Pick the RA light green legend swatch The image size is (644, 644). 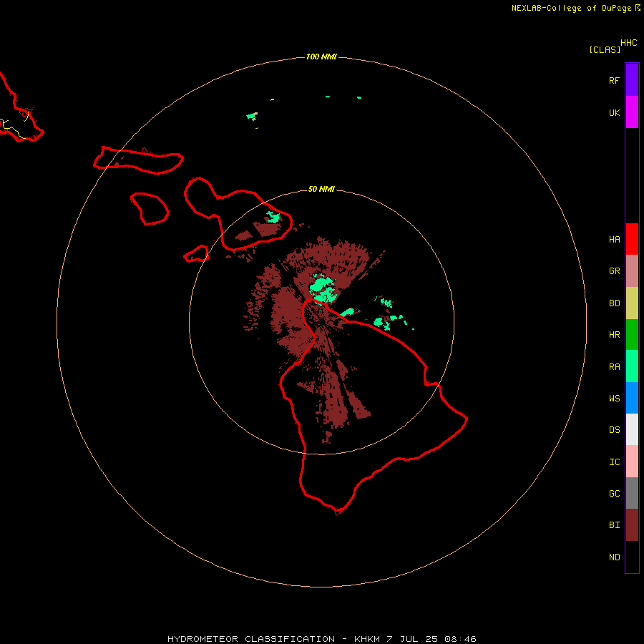632,366
